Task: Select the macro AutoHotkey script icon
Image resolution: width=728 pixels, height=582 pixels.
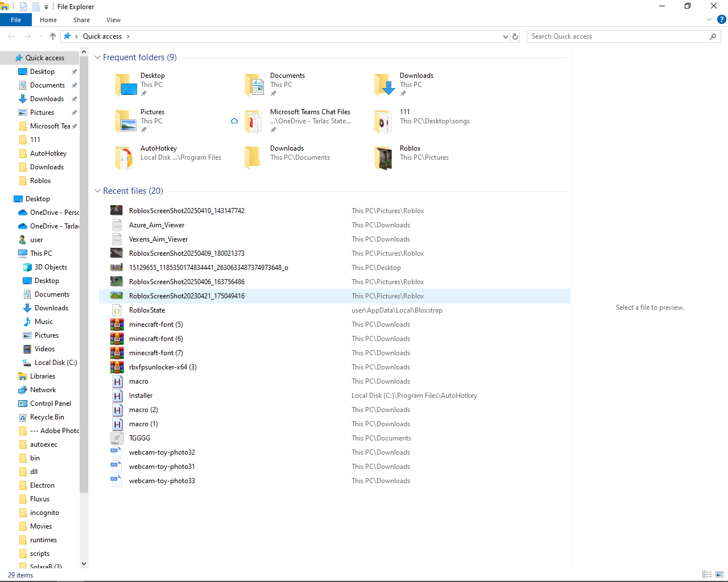Action: tap(117, 381)
